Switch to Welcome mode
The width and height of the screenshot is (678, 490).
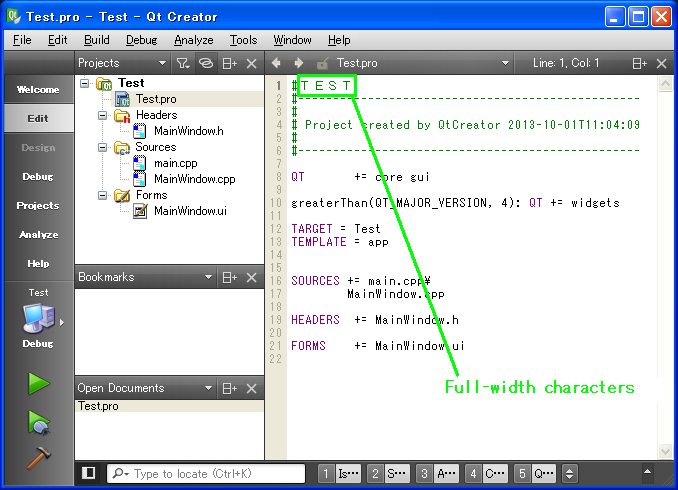[37, 89]
